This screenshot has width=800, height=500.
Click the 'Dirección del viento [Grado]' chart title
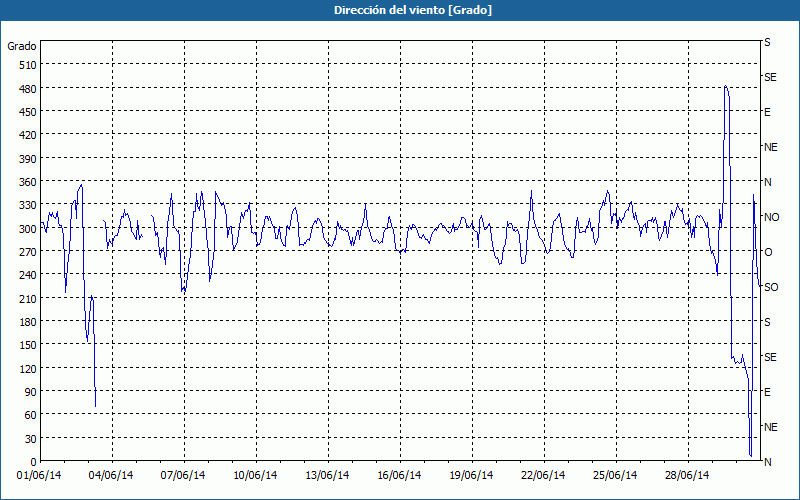tap(413, 10)
